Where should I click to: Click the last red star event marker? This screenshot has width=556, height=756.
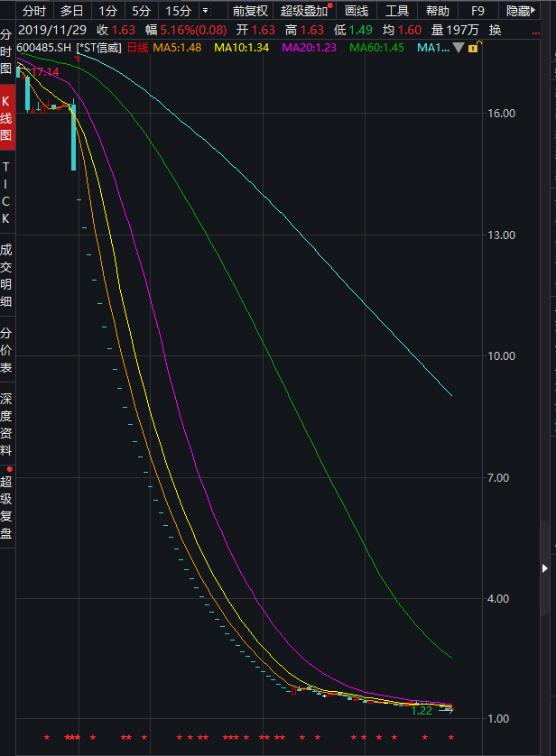coord(451,738)
